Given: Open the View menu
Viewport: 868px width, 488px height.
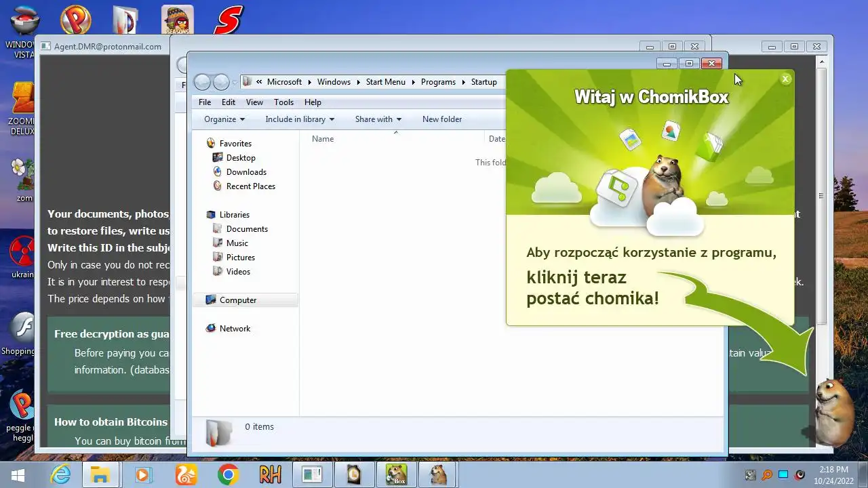Looking at the screenshot, I should (x=254, y=102).
